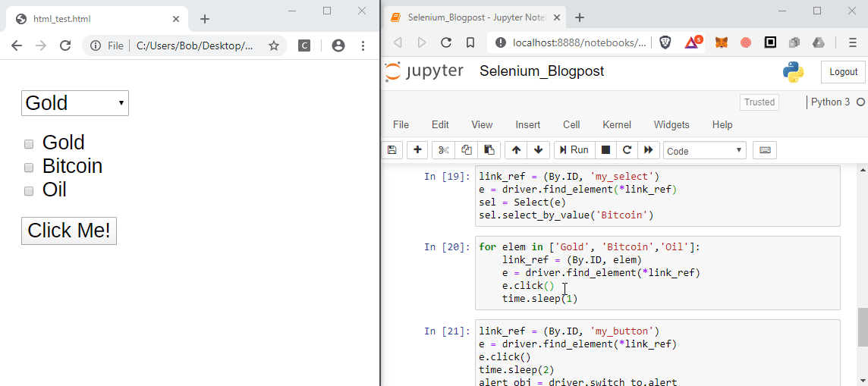Go back in the Brave browser window
Viewport: 868px width, 386px height.
point(398,42)
